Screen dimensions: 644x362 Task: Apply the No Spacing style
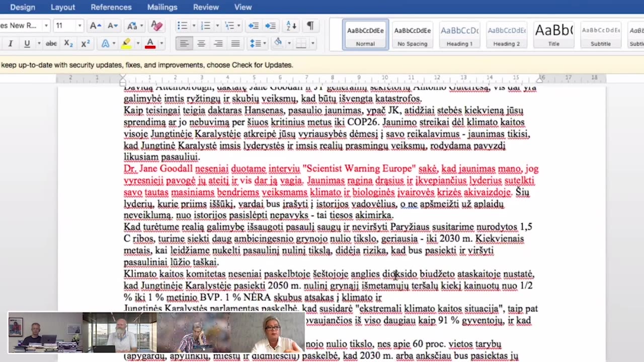coord(412,35)
